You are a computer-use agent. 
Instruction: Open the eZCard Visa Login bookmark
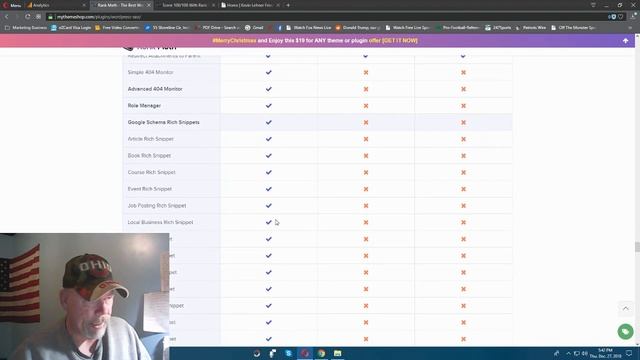tap(71, 28)
